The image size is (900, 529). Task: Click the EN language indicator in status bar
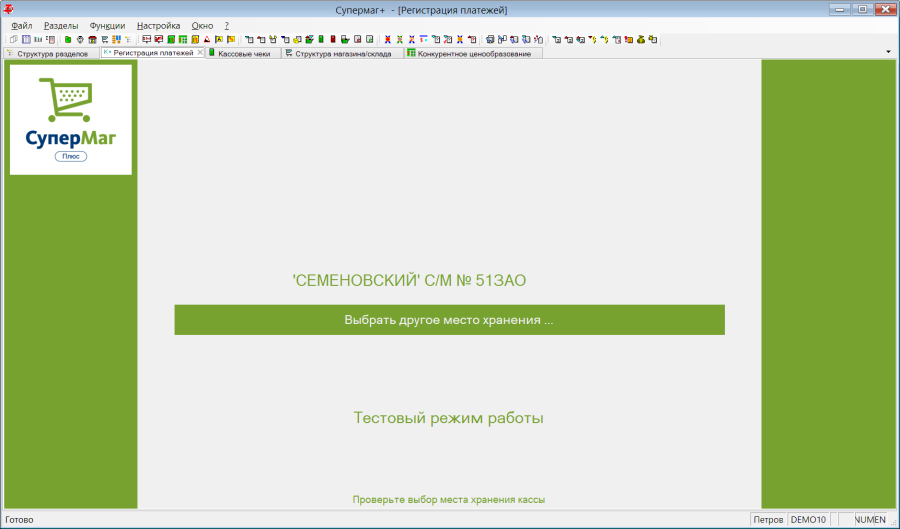(880, 520)
